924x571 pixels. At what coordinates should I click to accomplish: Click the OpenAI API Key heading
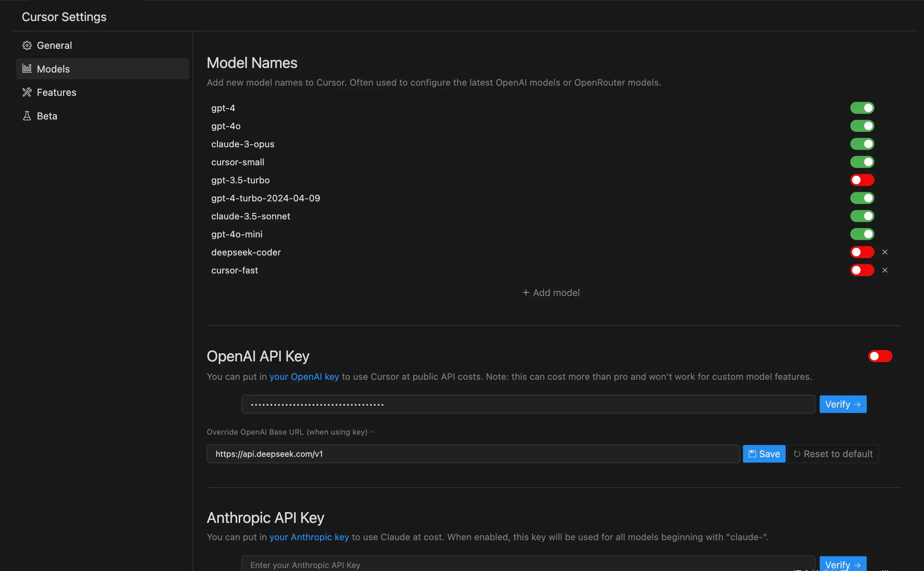[258, 356]
